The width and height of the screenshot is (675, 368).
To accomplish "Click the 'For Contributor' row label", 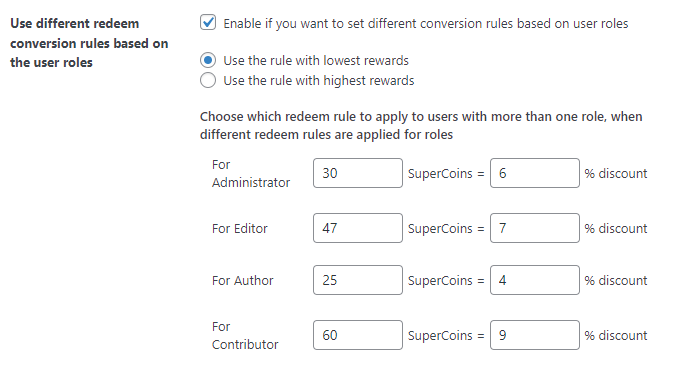I will coord(245,335).
